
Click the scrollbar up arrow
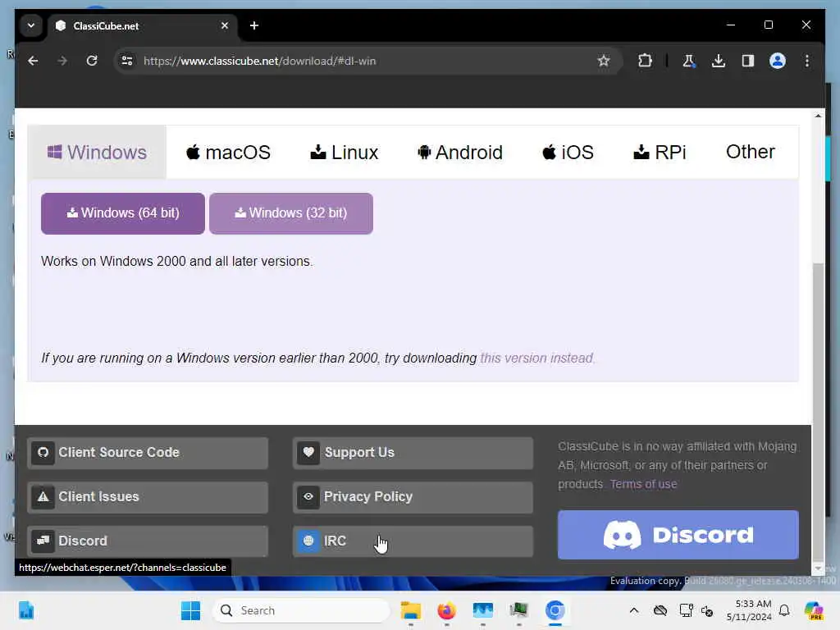(818, 116)
